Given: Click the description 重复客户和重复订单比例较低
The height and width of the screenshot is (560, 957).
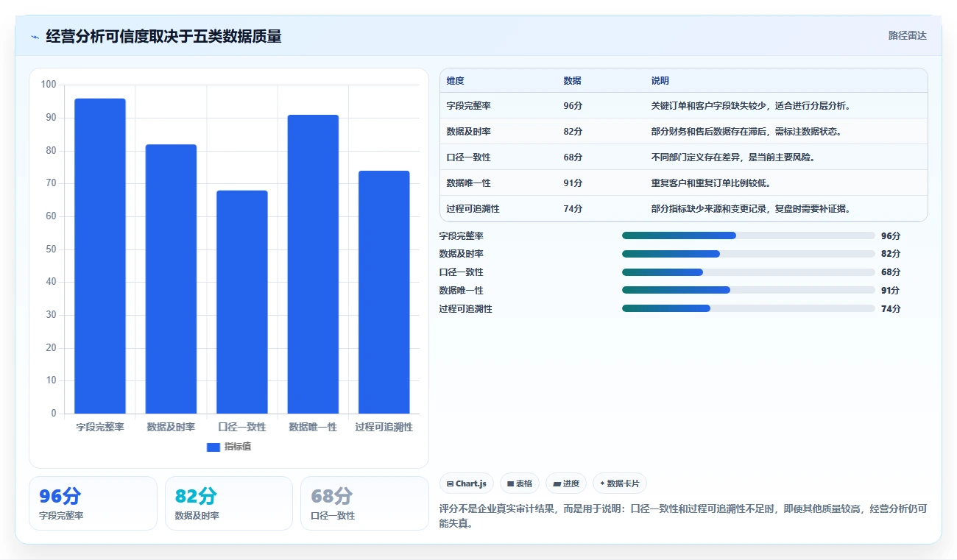Looking at the screenshot, I should (x=711, y=183).
